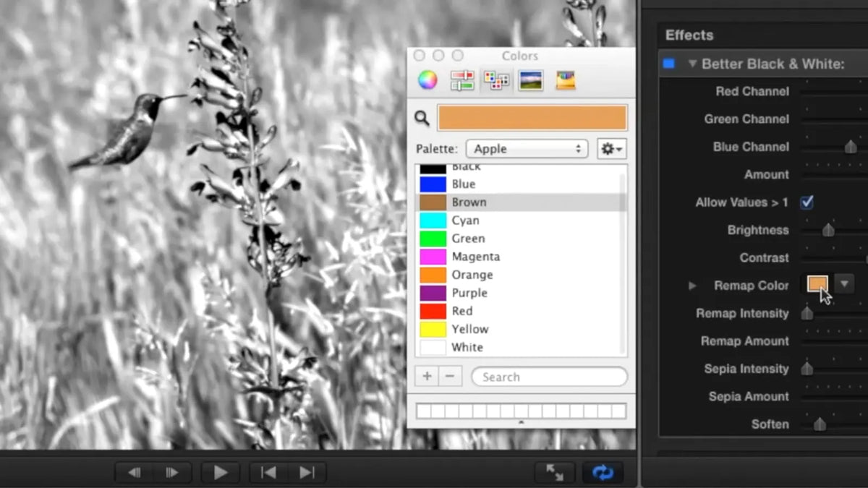Focus the color Search field
Image resolution: width=868 pixels, height=488 pixels.
click(549, 377)
